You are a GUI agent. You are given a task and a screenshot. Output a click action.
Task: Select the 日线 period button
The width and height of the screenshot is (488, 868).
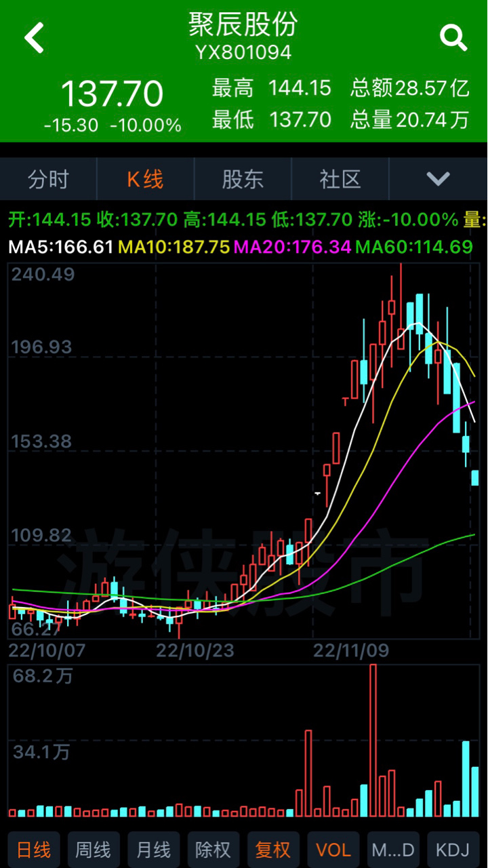coord(34,850)
